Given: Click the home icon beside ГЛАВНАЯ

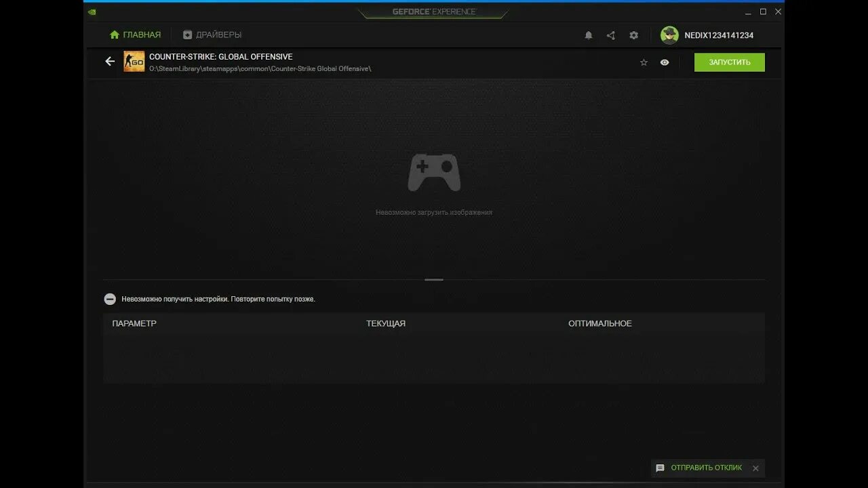Looking at the screenshot, I should [115, 35].
